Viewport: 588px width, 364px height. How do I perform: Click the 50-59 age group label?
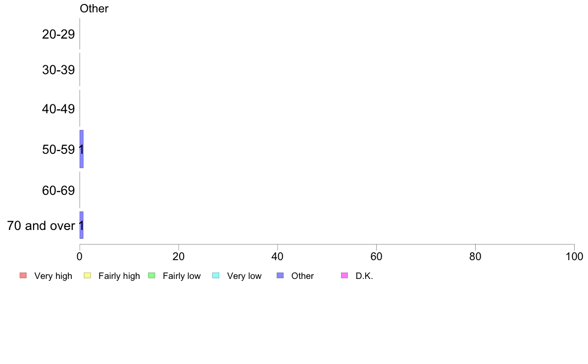58,149
